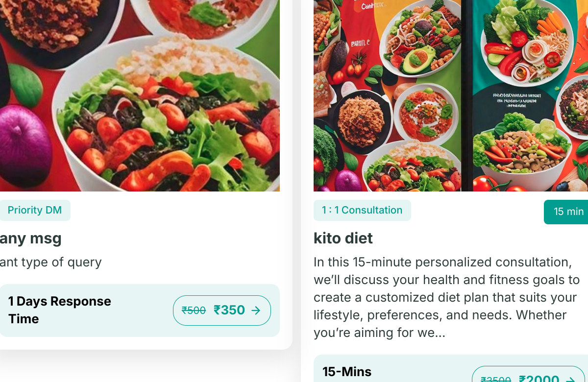The image size is (588, 382).
Task: Click the 15 min duration badge
Action: pyautogui.click(x=568, y=212)
